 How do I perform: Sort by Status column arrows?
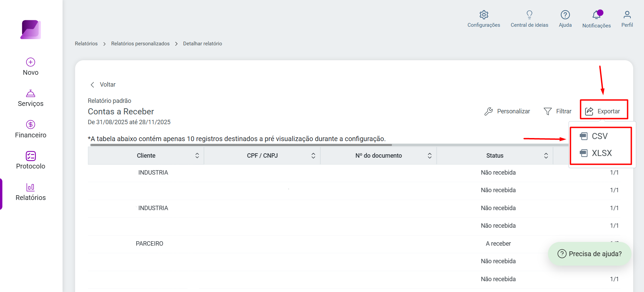tap(546, 156)
